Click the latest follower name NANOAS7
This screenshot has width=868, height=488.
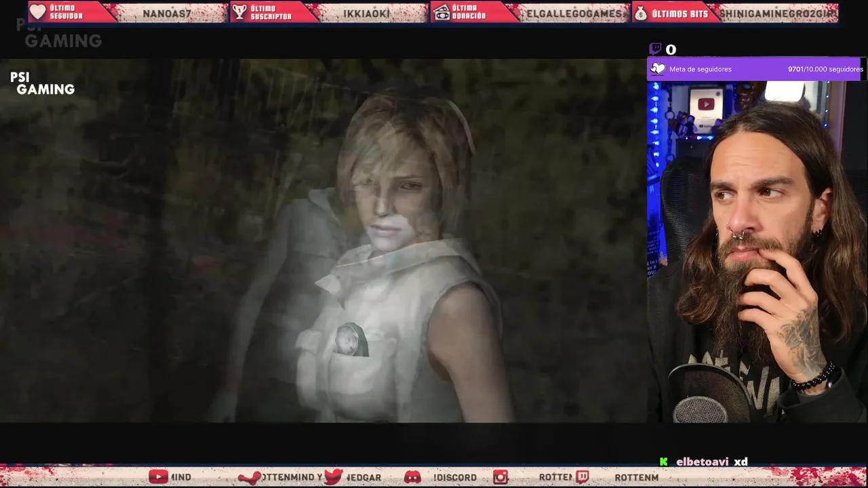tap(167, 14)
